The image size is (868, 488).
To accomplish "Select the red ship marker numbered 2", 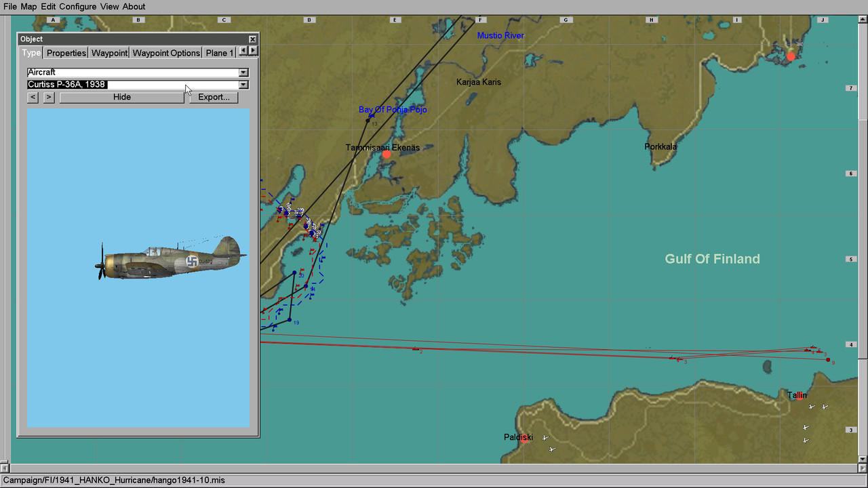I will click(x=416, y=349).
